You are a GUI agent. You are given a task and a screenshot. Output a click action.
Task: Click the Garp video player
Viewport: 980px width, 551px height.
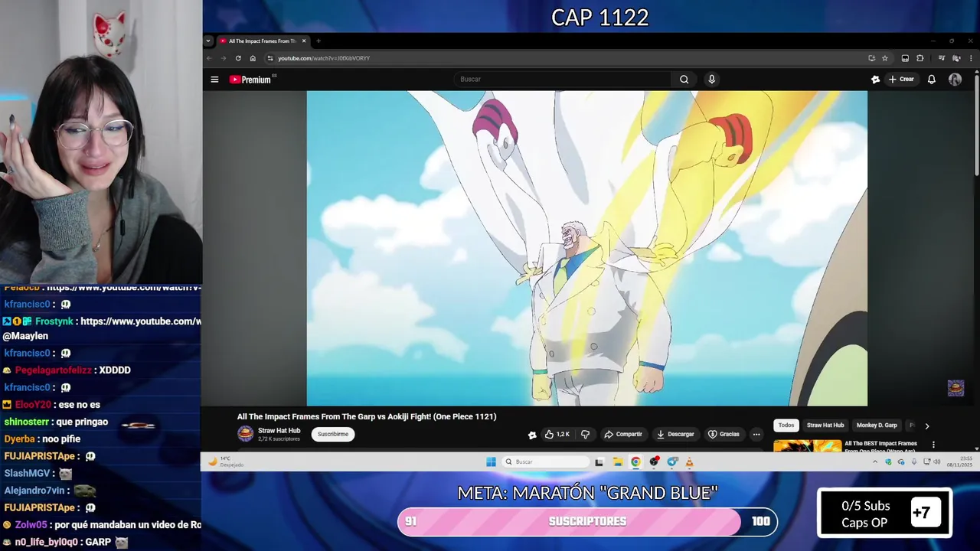tap(587, 248)
